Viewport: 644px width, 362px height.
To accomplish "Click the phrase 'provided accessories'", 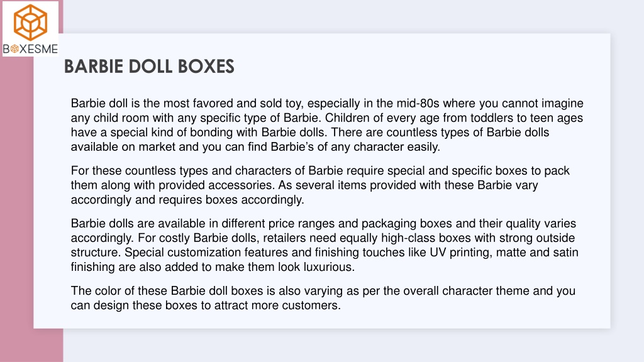I will pyautogui.click(x=216, y=185).
